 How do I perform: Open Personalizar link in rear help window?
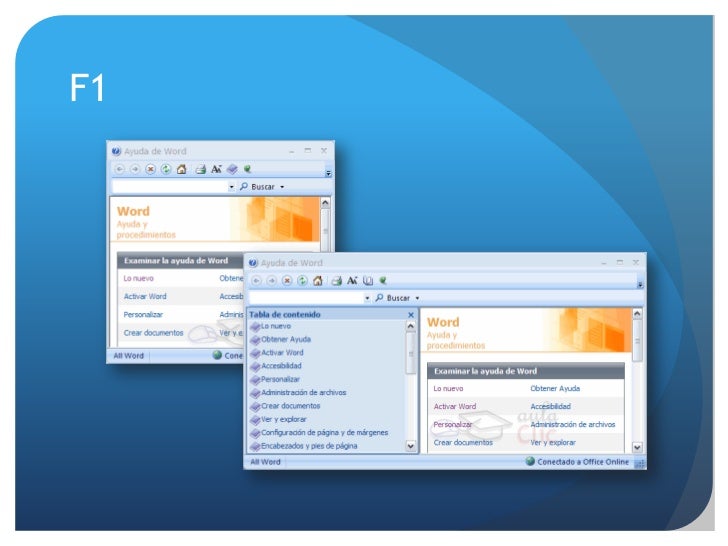143,315
